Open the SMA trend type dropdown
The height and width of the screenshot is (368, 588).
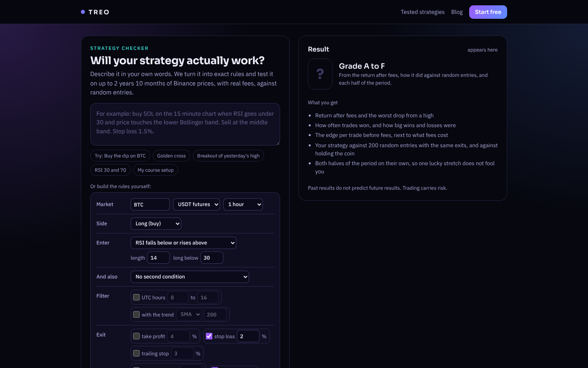pyautogui.click(x=189, y=314)
